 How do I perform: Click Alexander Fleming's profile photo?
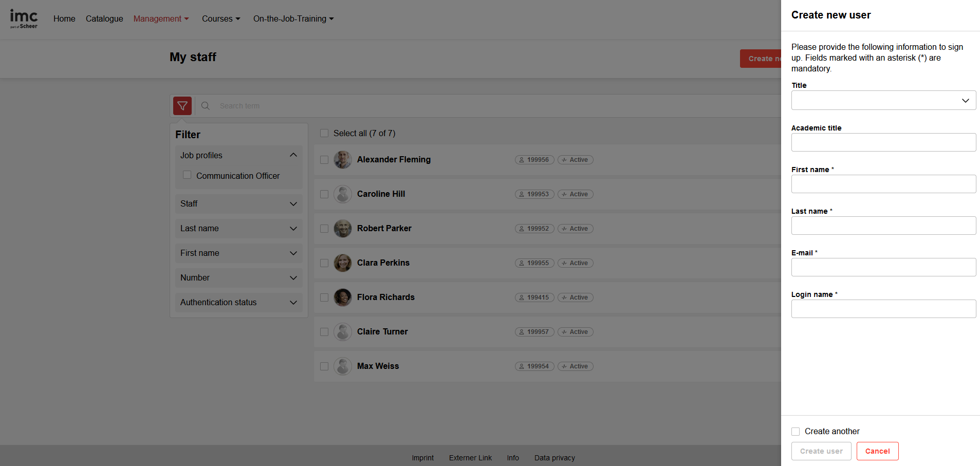click(343, 160)
